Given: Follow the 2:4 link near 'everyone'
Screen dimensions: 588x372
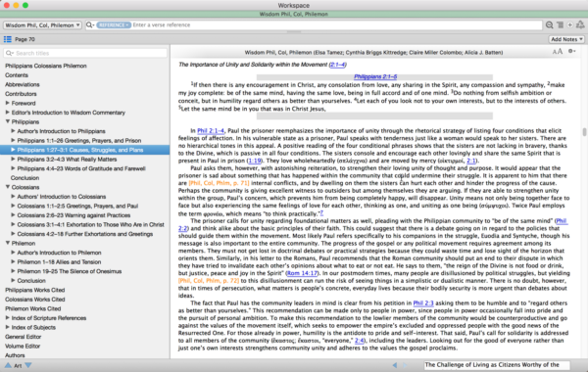Looking at the screenshot, I should (x=359, y=341).
